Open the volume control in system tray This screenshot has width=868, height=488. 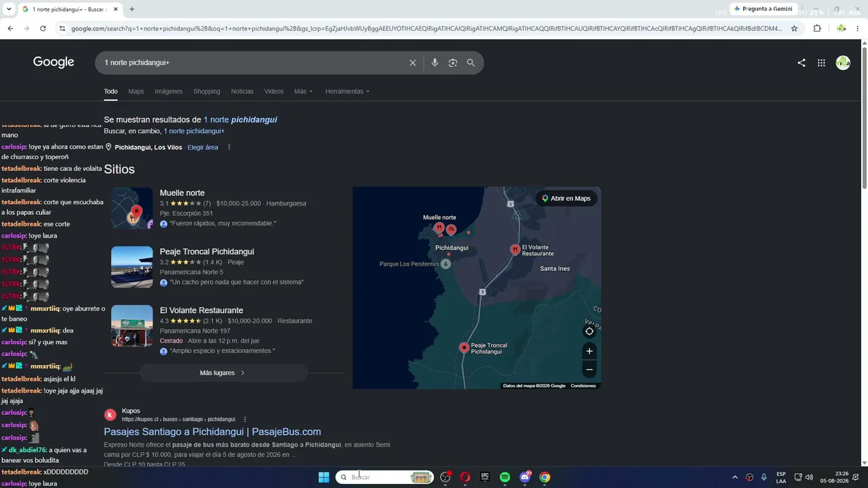(809, 477)
